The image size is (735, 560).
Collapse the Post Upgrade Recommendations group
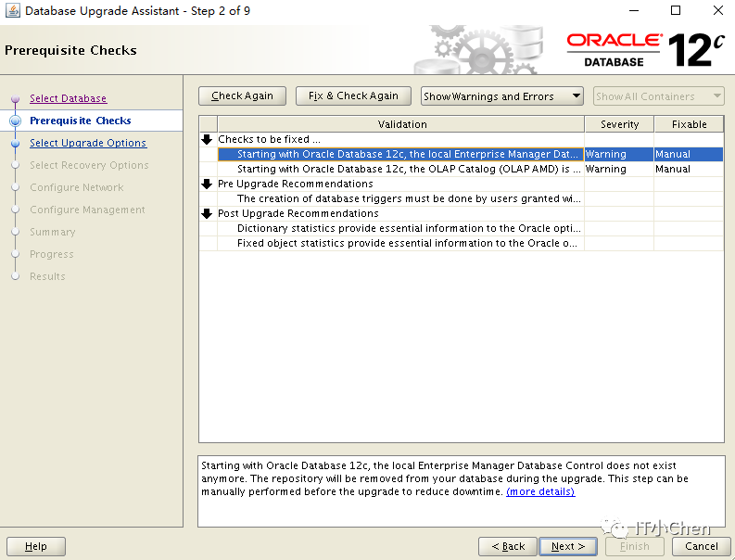click(207, 214)
